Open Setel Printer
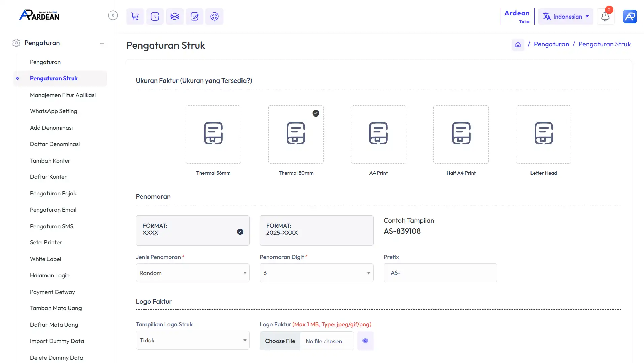 [x=46, y=242]
